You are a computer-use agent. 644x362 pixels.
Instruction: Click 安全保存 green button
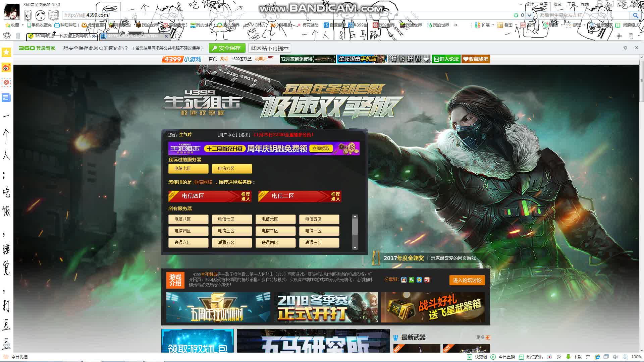click(x=227, y=48)
